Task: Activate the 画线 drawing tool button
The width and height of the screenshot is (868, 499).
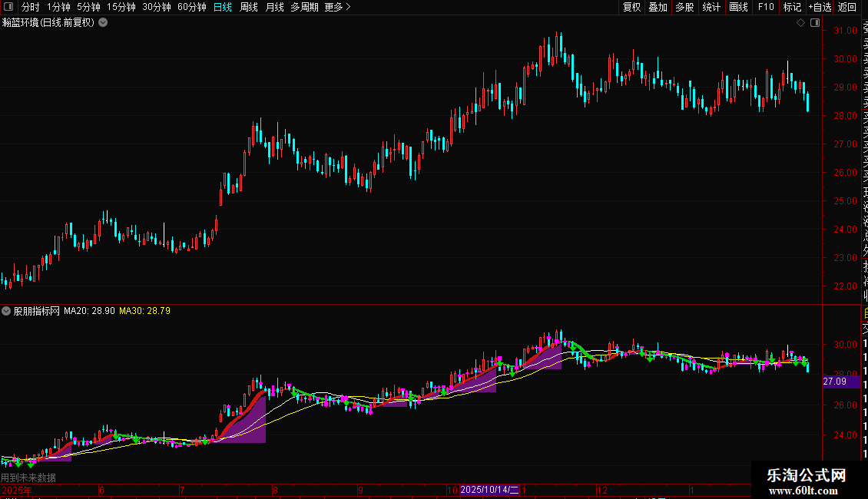Action: pos(738,7)
